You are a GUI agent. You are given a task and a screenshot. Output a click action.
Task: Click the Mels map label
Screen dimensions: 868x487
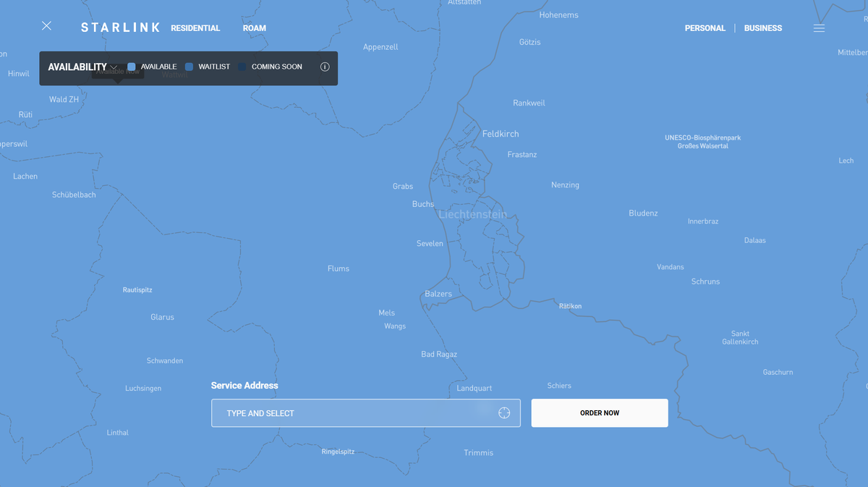point(387,313)
